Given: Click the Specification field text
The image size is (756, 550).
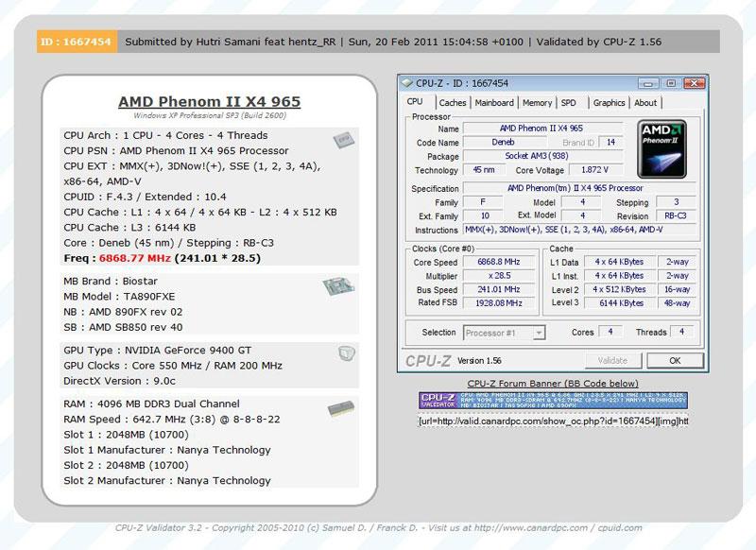Looking at the screenshot, I should click(x=579, y=188).
